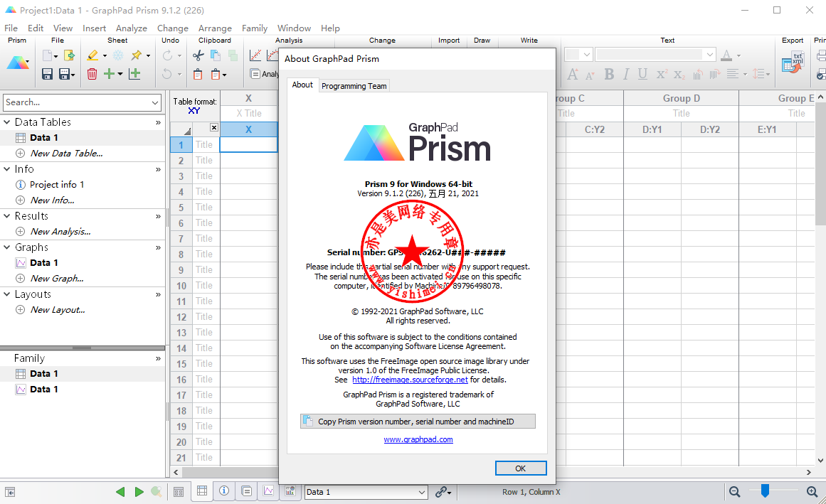Click the zoom in magnifier icon
The height and width of the screenshot is (504, 826).
pos(812,492)
